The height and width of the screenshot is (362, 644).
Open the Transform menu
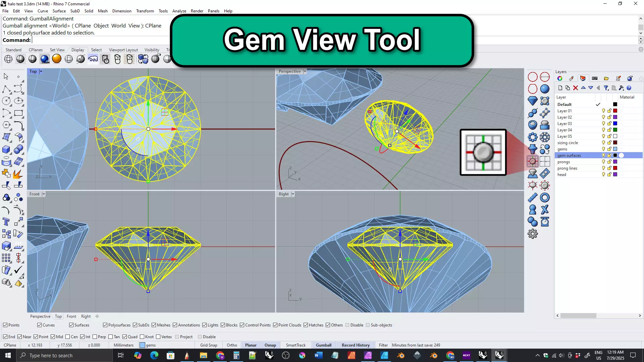click(145, 11)
